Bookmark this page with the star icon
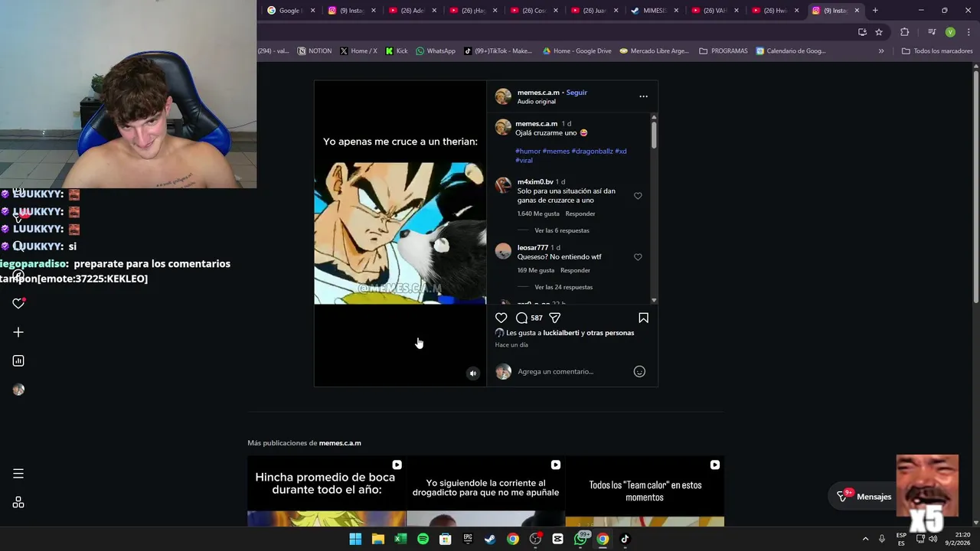This screenshot has width=980, height=551. [879, 32]
